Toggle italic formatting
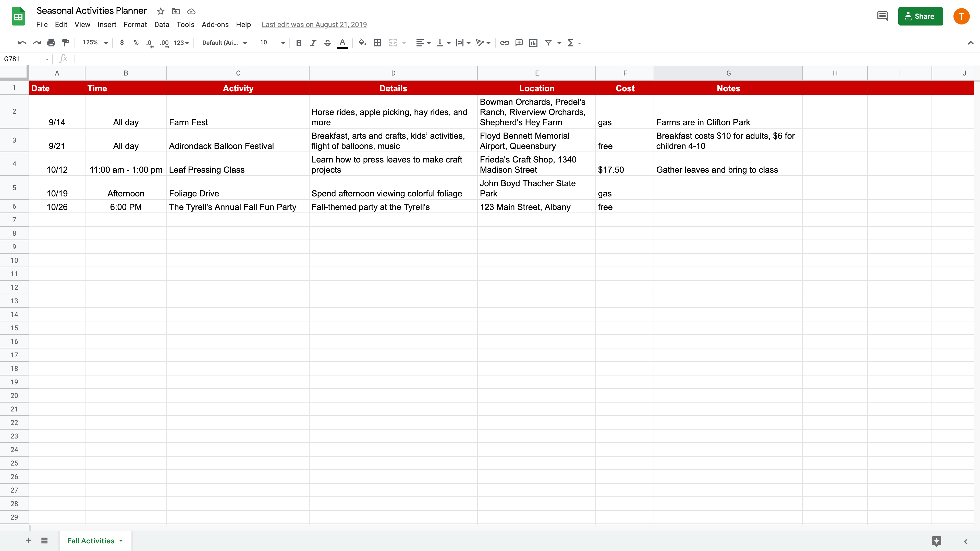The height and width of the screenshot is (551, 980). coord(313,43)
